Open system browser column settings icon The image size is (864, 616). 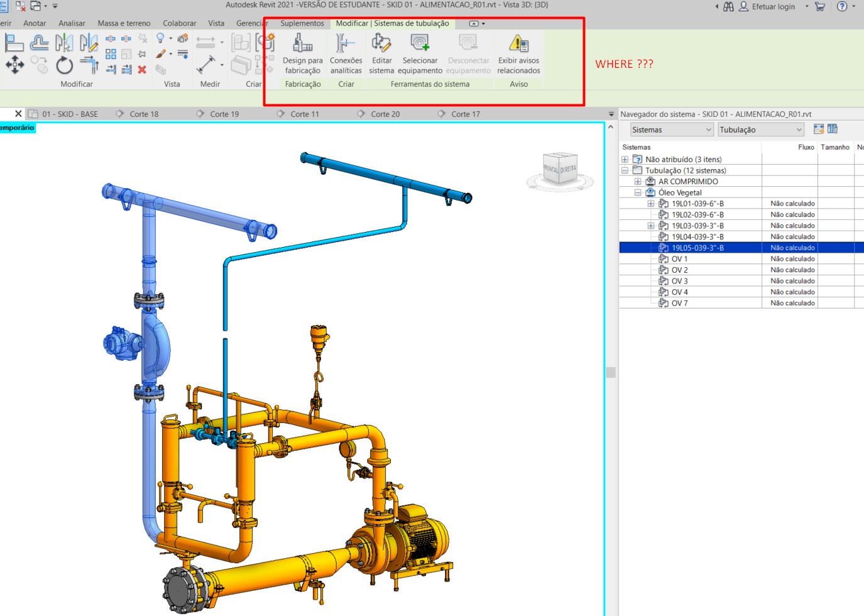(x=833, y=129)
